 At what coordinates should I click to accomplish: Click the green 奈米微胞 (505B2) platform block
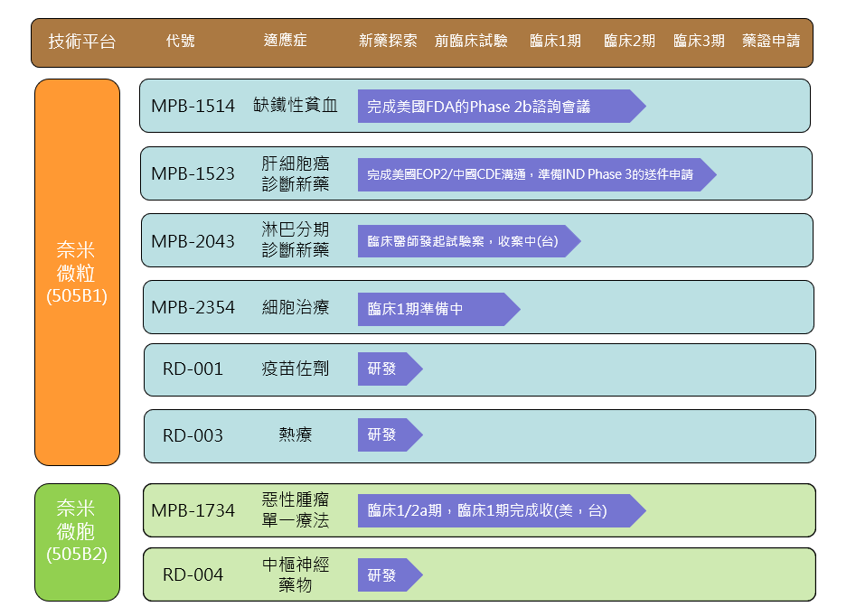pyautogui.click(x=77, y=542)
